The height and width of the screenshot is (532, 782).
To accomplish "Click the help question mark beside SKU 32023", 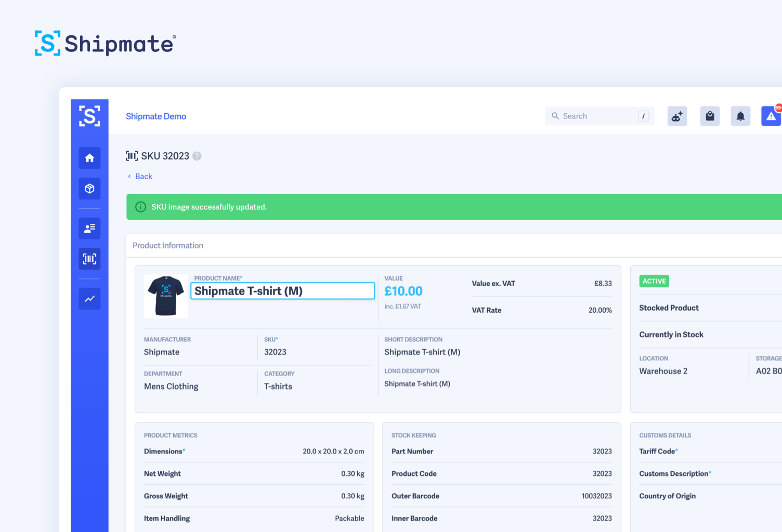I will click(197, 156).
